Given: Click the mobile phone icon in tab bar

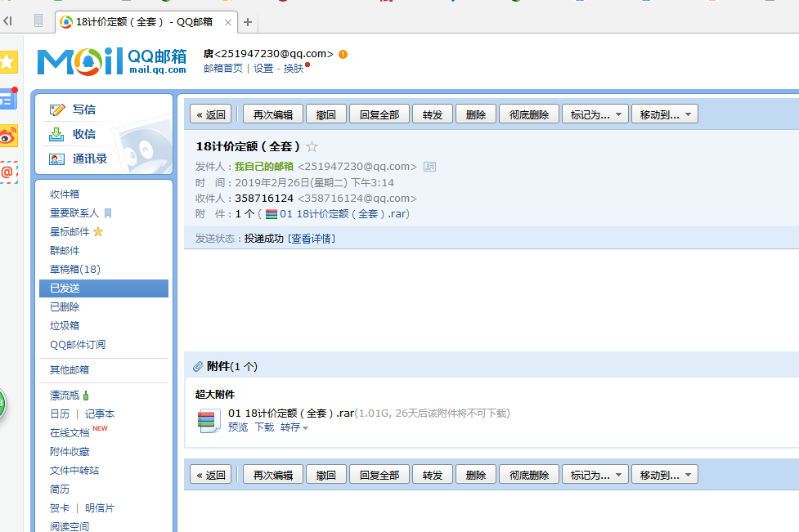Looking at the screenshot, I should [38, 21].
